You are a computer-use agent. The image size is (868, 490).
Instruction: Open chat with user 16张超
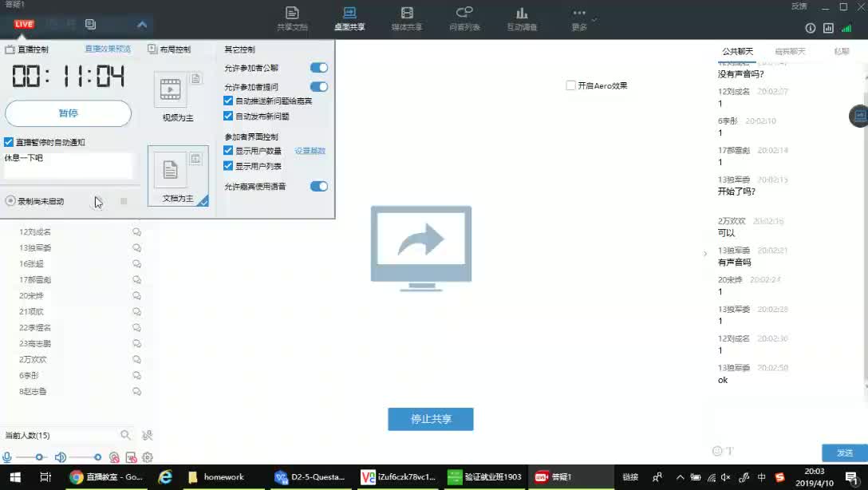click(x=136, y=264)
